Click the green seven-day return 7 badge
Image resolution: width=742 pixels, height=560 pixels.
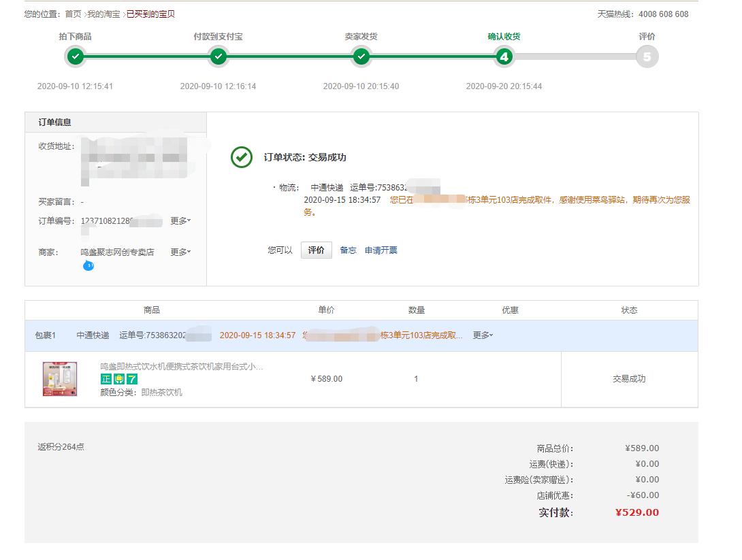132,379
